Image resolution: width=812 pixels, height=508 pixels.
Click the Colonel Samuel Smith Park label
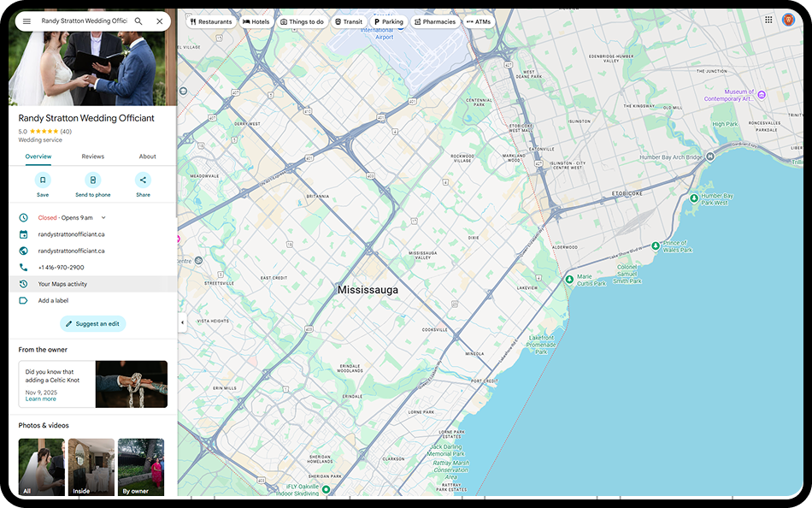[627, 274]
